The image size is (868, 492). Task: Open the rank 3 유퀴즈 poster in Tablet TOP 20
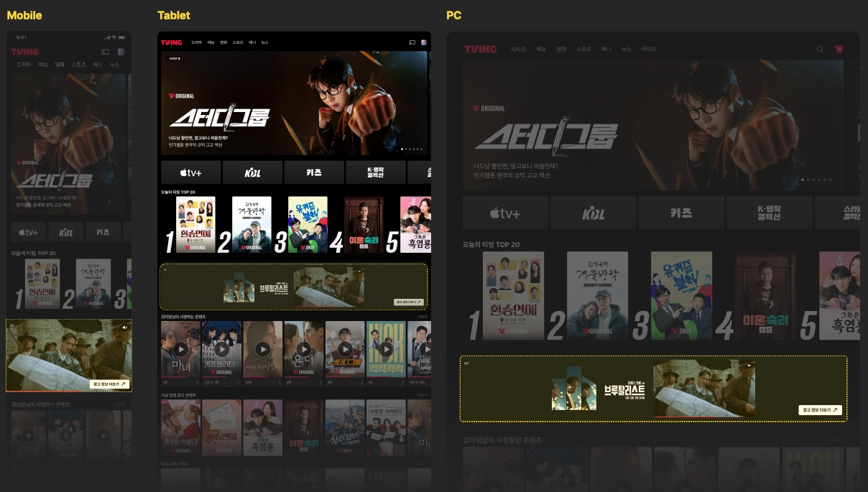308,225
